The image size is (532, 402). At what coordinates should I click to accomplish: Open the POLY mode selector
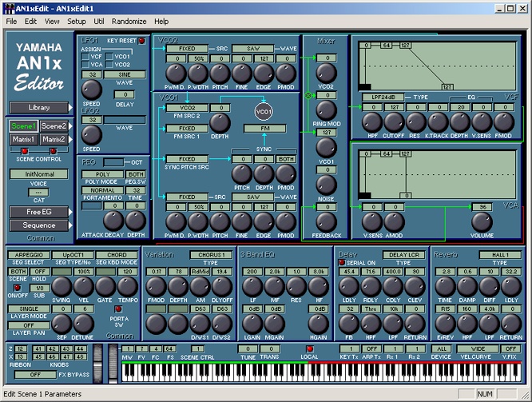tap(102, 174)
